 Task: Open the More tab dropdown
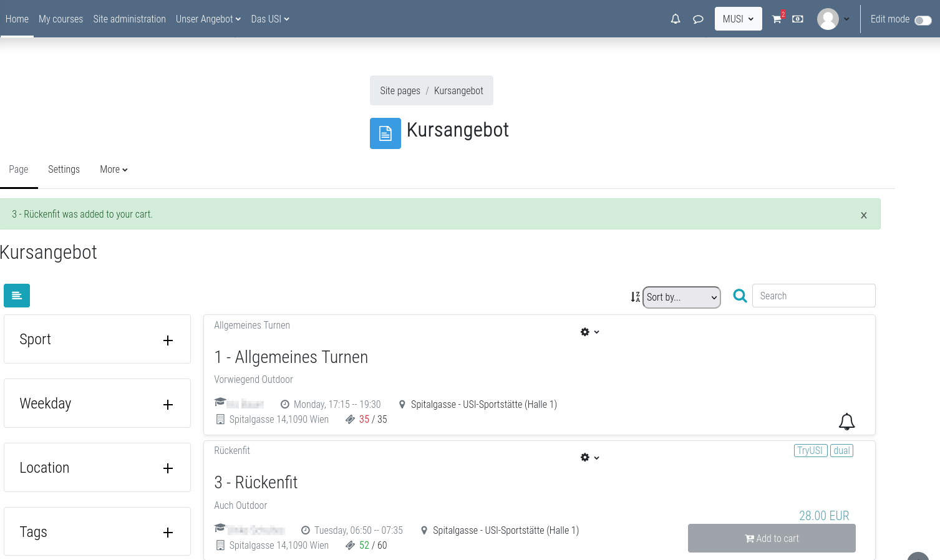pyautogui.click(x=114, y=170)
